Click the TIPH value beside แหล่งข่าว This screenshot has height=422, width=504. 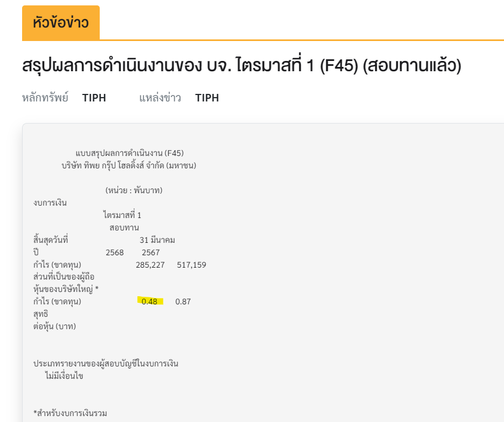(207, 98)
